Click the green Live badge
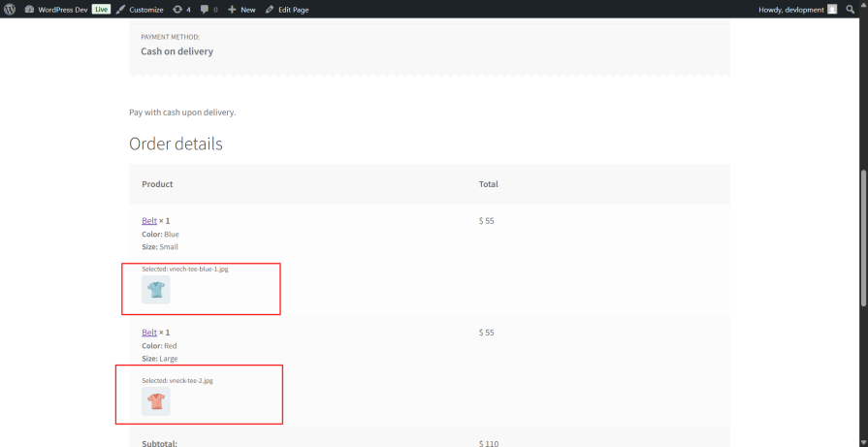 101,10
